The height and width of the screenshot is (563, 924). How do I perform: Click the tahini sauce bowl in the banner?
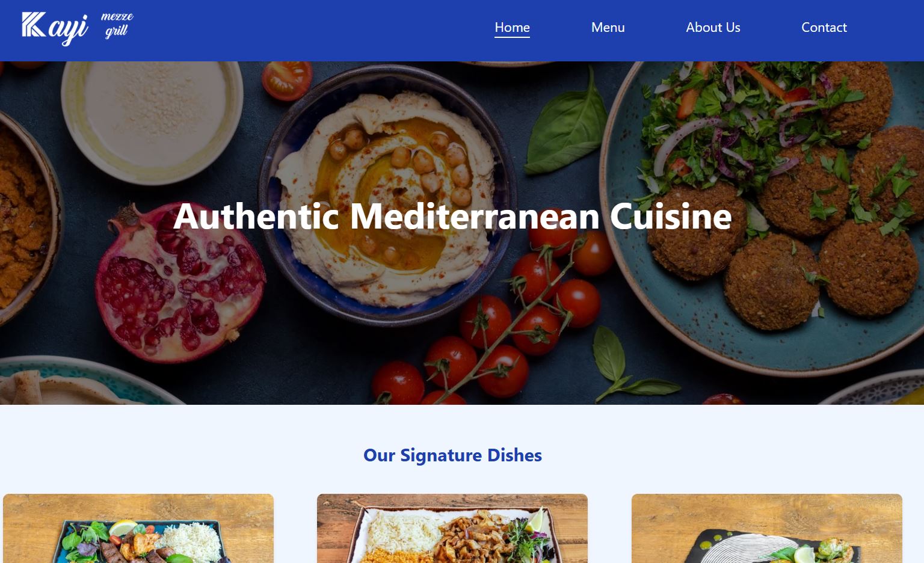pos(153,119)
